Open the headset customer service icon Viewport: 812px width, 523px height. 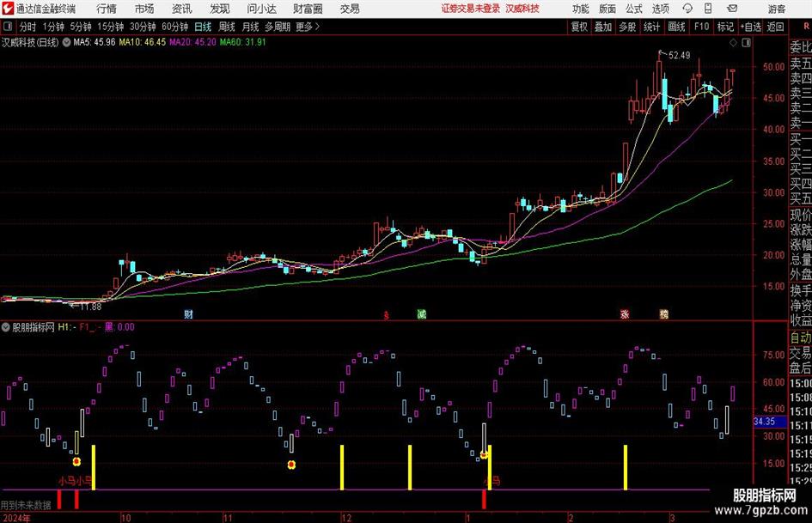687,9
